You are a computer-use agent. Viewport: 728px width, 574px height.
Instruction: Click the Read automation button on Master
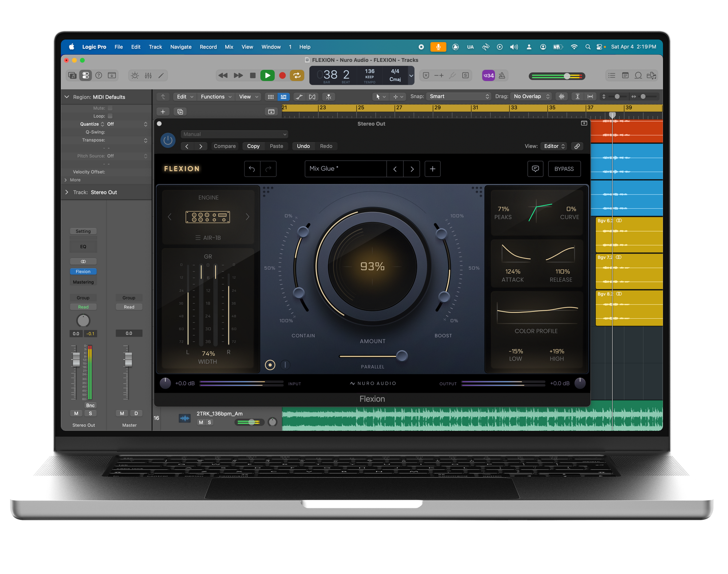[x=129, y=307]
